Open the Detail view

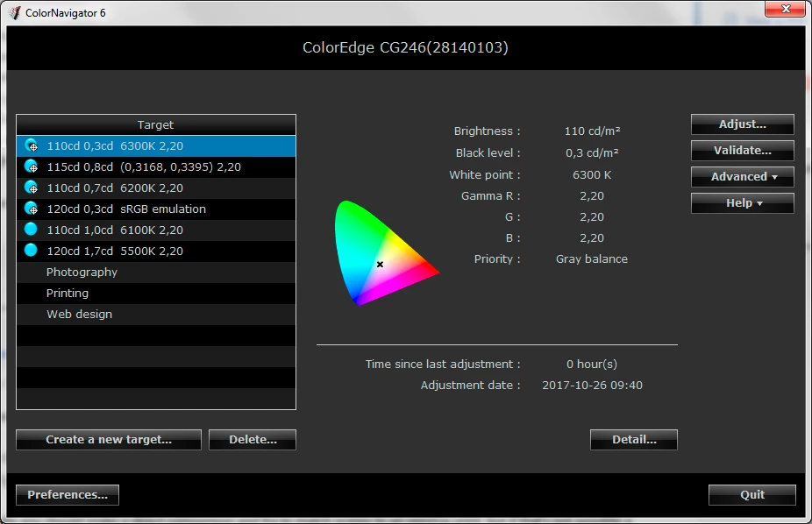click(x=634, y=440)
